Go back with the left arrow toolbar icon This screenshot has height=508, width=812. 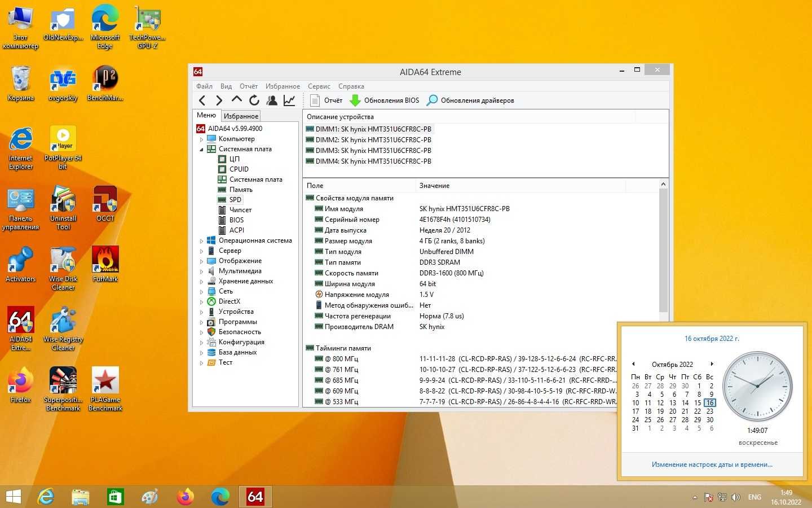[202, 100]
